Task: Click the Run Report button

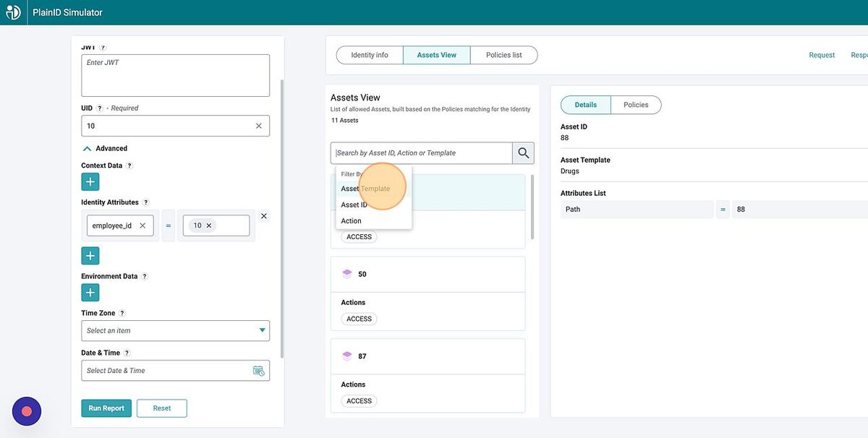Action: point(106,408)
